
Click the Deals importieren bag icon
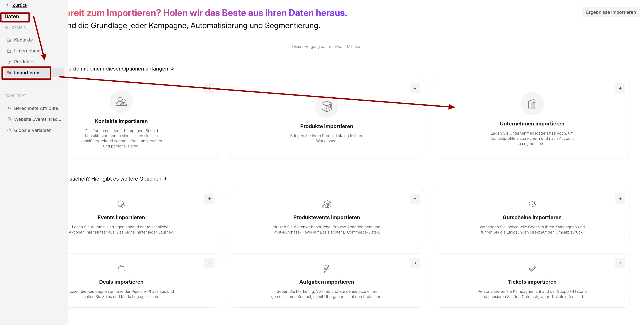point(121,268)
